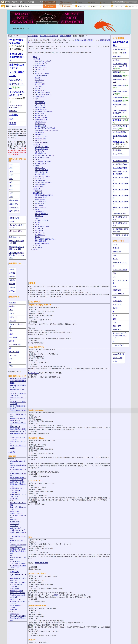Open the ページ一覧 menu
138x644 pixels.
pos(40,2)
